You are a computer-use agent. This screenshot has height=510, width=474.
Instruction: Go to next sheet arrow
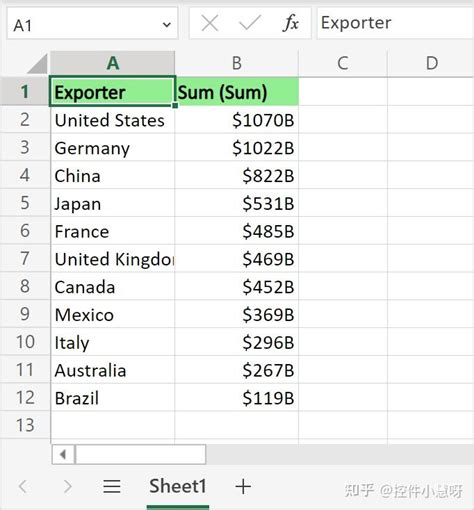coord(68,486)
